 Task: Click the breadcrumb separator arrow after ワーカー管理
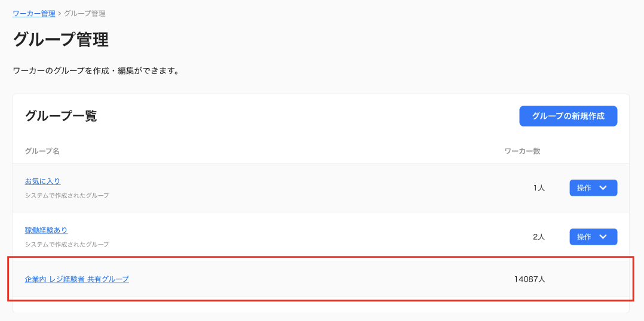point(60,14)
